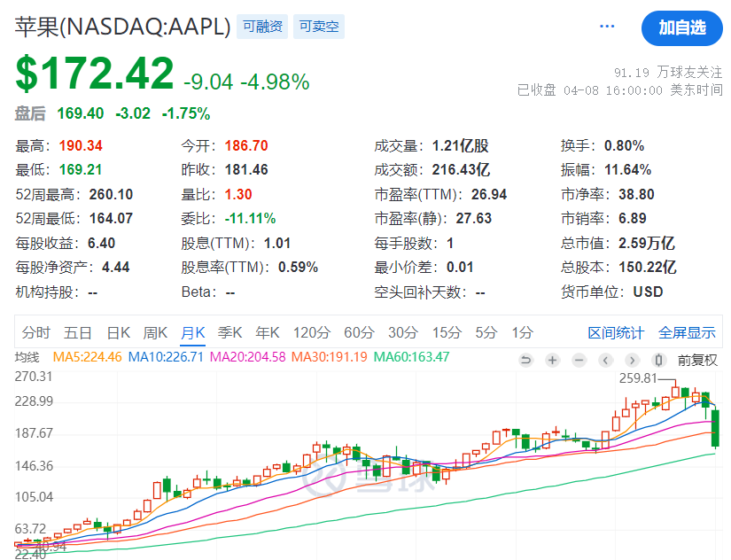The image size is (731, 560).
Task: Open the 前复权 adjustment dropdown
Action: pyautogui.click(x=697, y=360)
